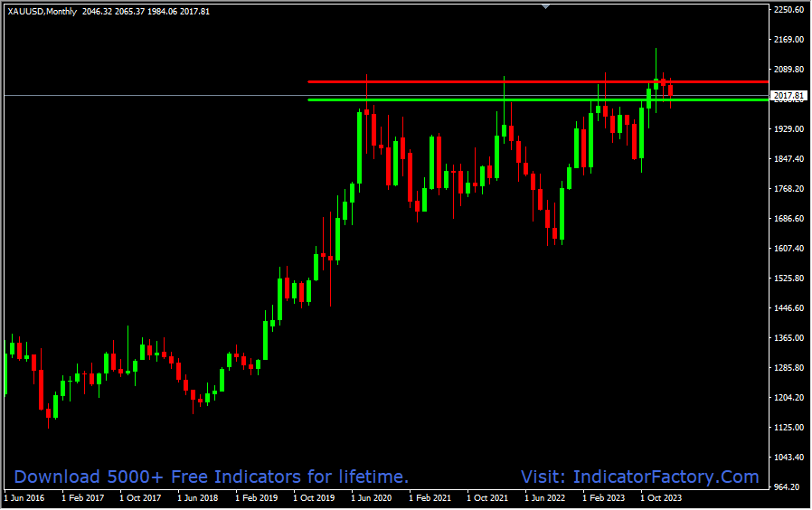Viewport: 812px width, 510px height.
Task: Select the red horizontal resistance line
Action: [538, 81]
